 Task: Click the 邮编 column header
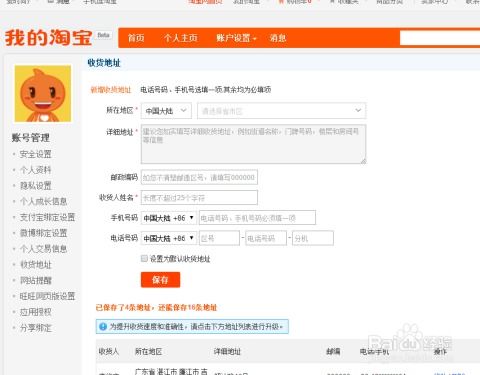click(333, 351)
